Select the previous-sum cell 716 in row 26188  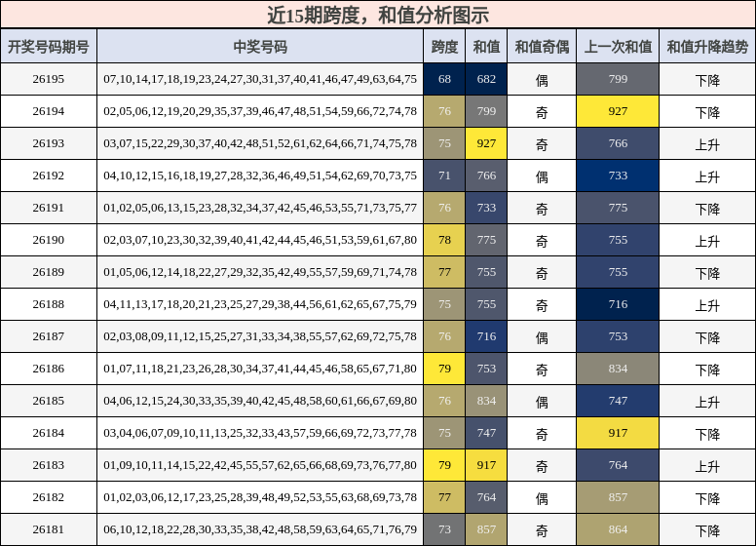tap(618, 304)
